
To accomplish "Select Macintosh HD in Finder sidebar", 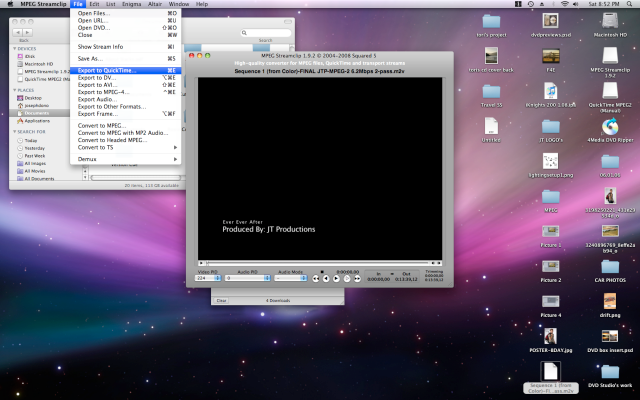I will [39, 64].
